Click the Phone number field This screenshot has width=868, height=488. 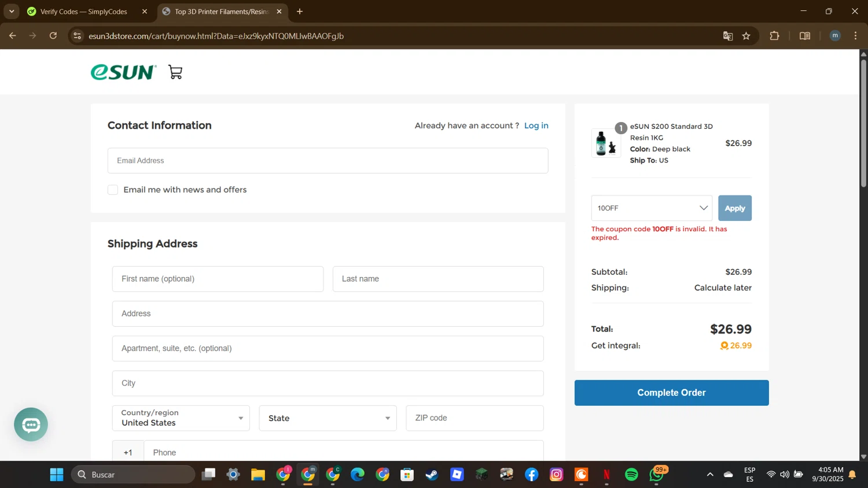[344, 452]
